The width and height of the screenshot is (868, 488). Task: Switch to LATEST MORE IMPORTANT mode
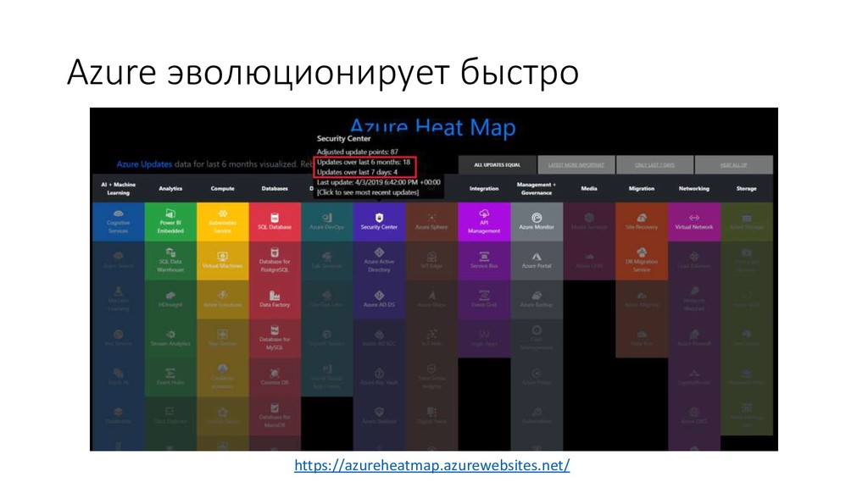576,165
